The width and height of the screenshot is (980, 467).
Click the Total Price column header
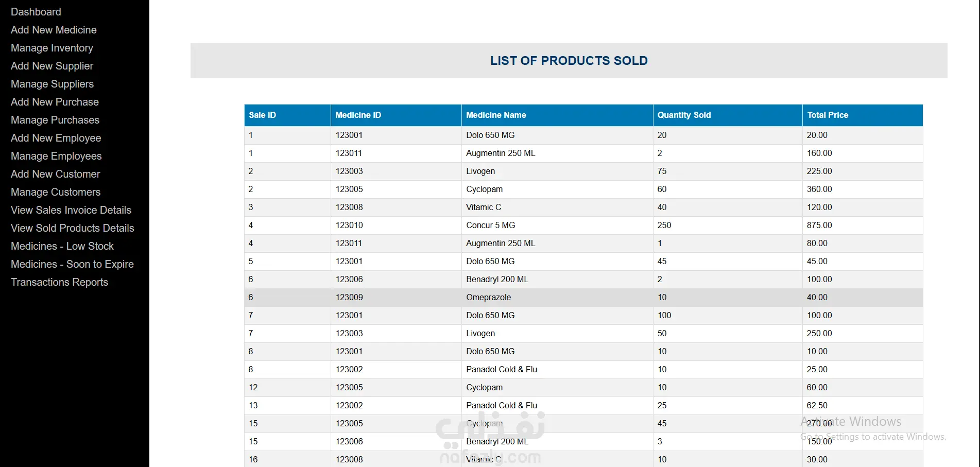click(863, 115)
